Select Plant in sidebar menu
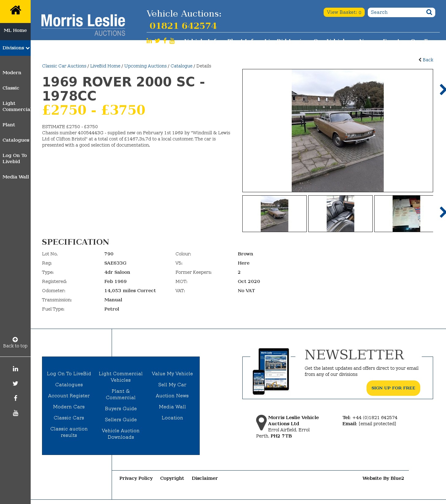The height and width of the screenshot is (504, 446). click(9, 125)
